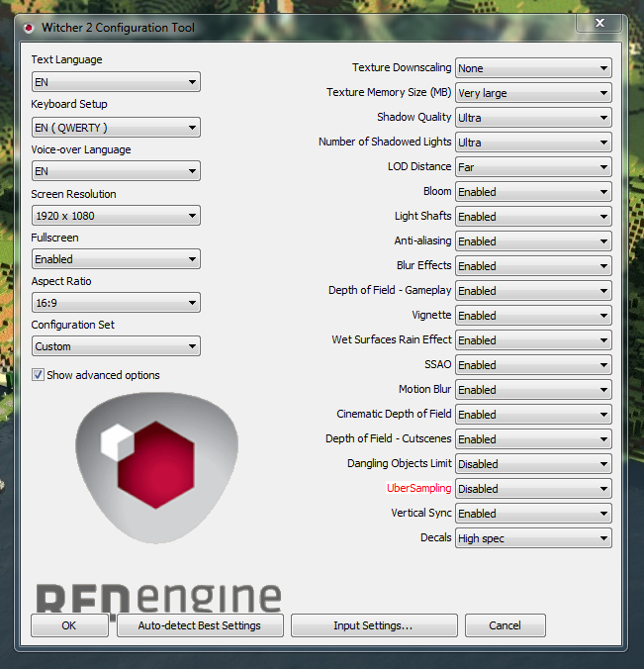This screenshot has height=669, width=644.
Task: Open the Configuration Set dropdown
Action: (116, 346)
